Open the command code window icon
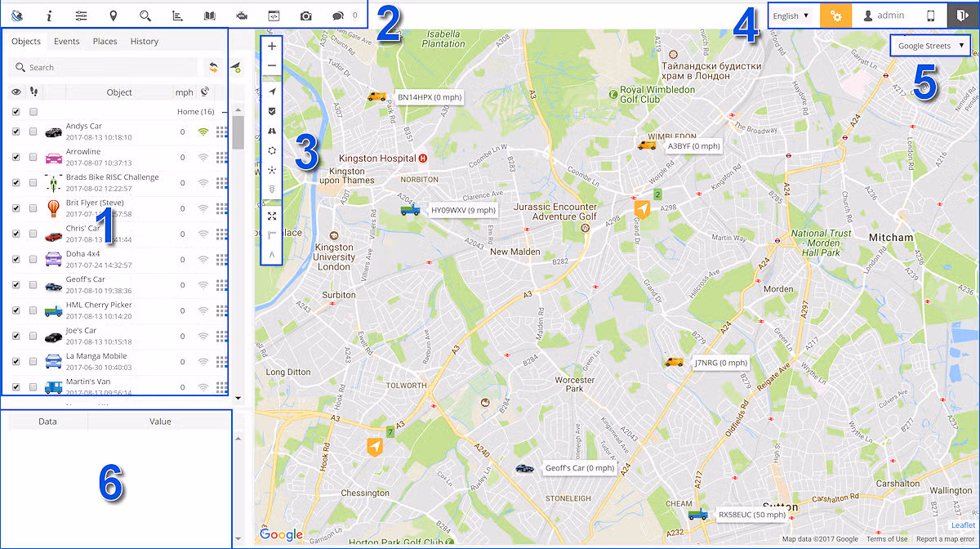 [x=274, y=16]
